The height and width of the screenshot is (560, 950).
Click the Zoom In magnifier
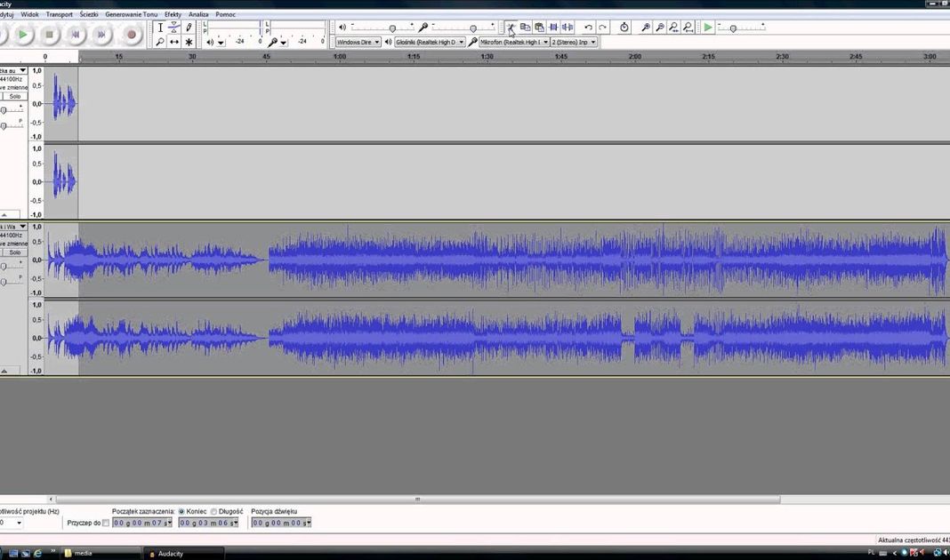[646, 28]
